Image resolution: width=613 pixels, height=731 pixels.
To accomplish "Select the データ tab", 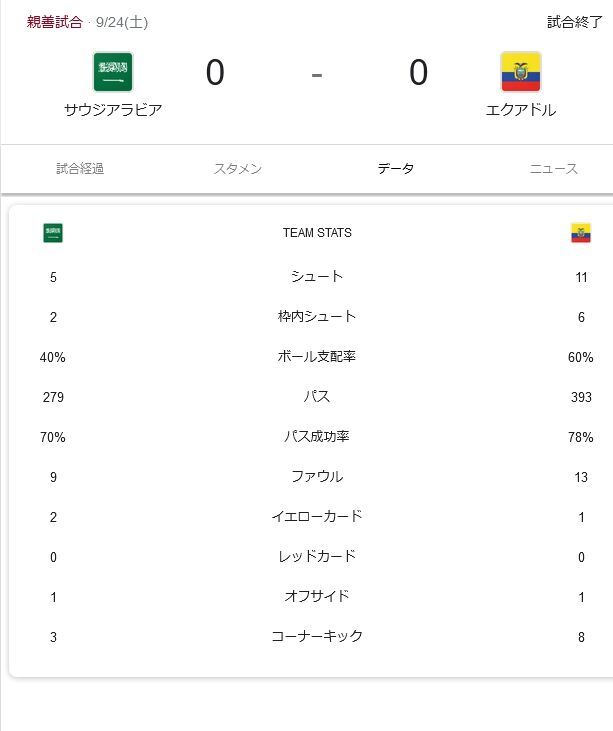I will [396, 169].
